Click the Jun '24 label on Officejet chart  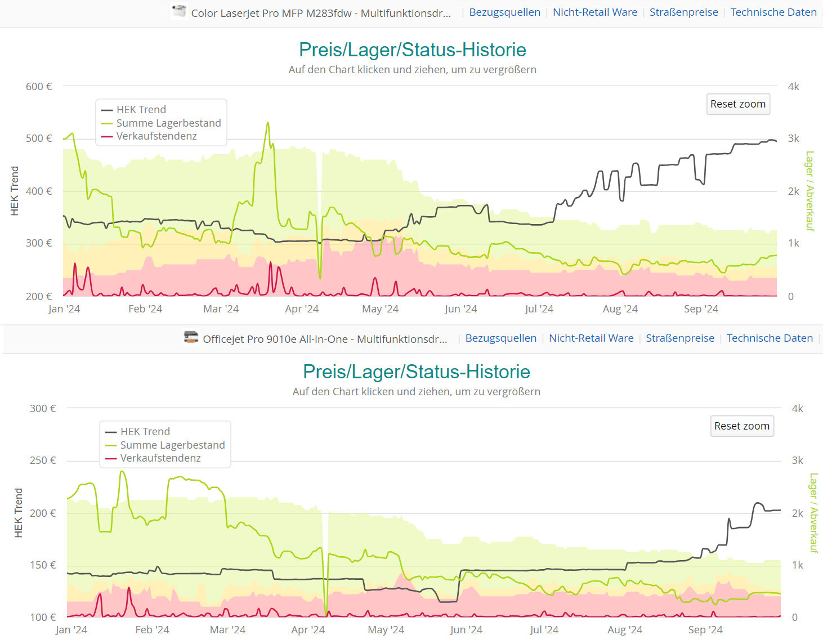[x=466, y=630]
